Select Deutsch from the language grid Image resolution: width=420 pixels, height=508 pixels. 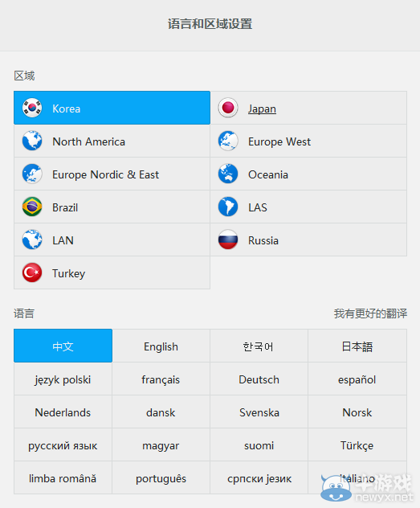(259, 379)
